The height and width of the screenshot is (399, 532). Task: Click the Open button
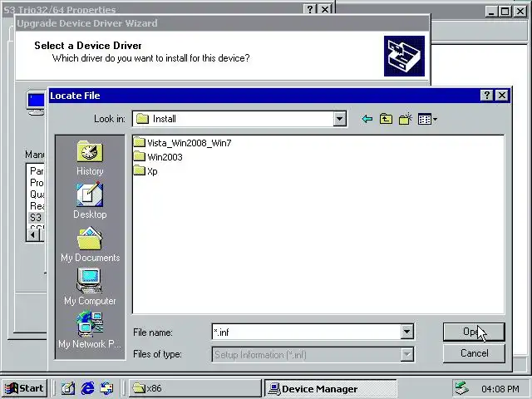pos(474,332)
